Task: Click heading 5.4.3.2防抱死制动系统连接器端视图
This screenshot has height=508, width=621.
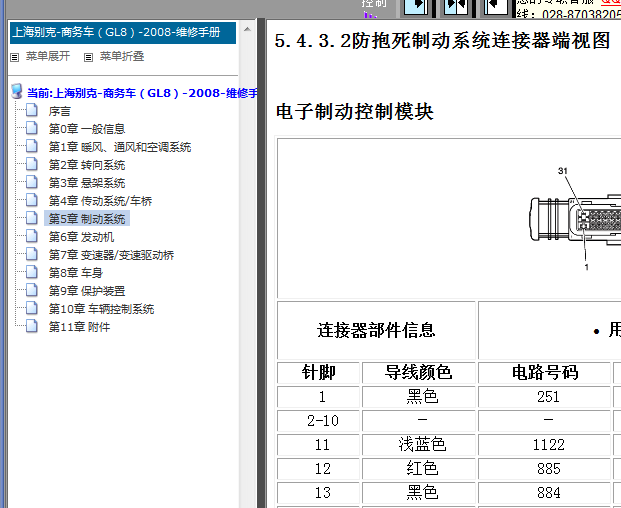Action: 442,41
